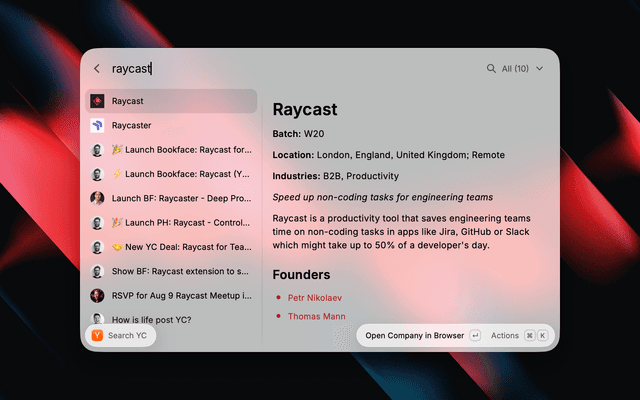Click avatar beside "New YC Deal" post
This screenshot has height=400, width=640.
pos(97,247)
